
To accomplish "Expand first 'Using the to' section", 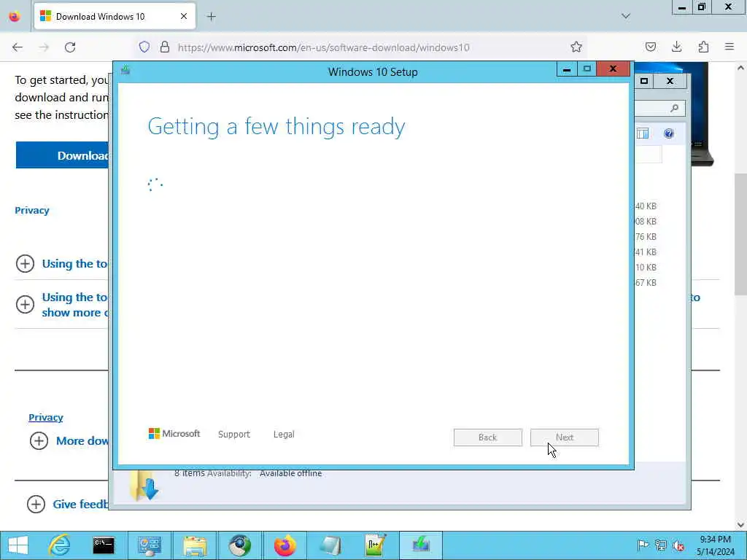I will pos(25,263).
